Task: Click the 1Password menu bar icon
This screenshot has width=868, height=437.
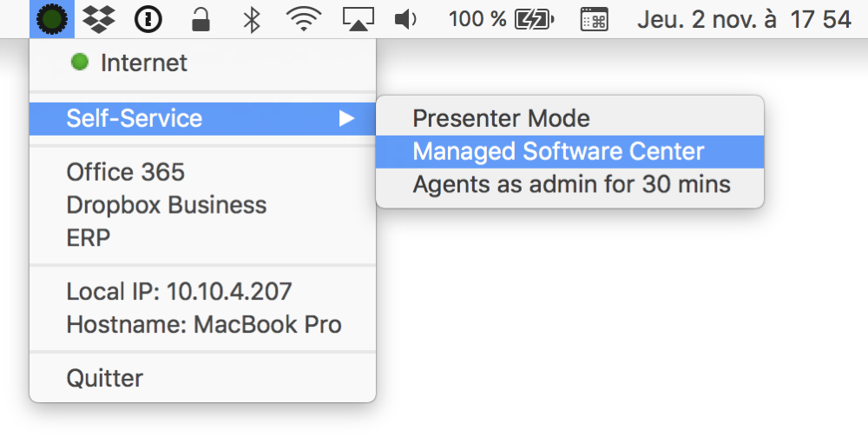Action: point(149,18)
